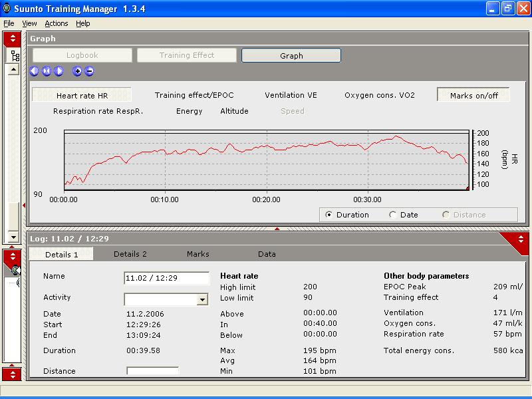
Task: Click the Logbook button
Action: [x=82, y=55]
